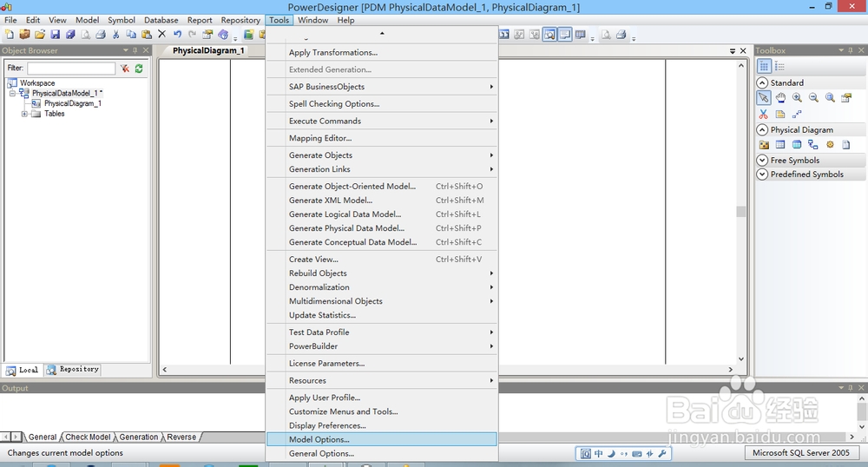Collapse the PhysicalDataModel_1 tree node

[12, 93]
